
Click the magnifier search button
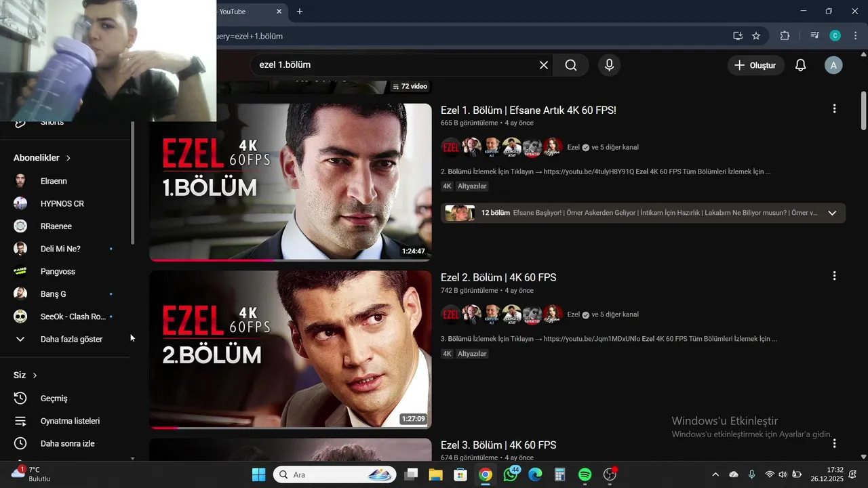pyautogui.click(x=571, y=65)
